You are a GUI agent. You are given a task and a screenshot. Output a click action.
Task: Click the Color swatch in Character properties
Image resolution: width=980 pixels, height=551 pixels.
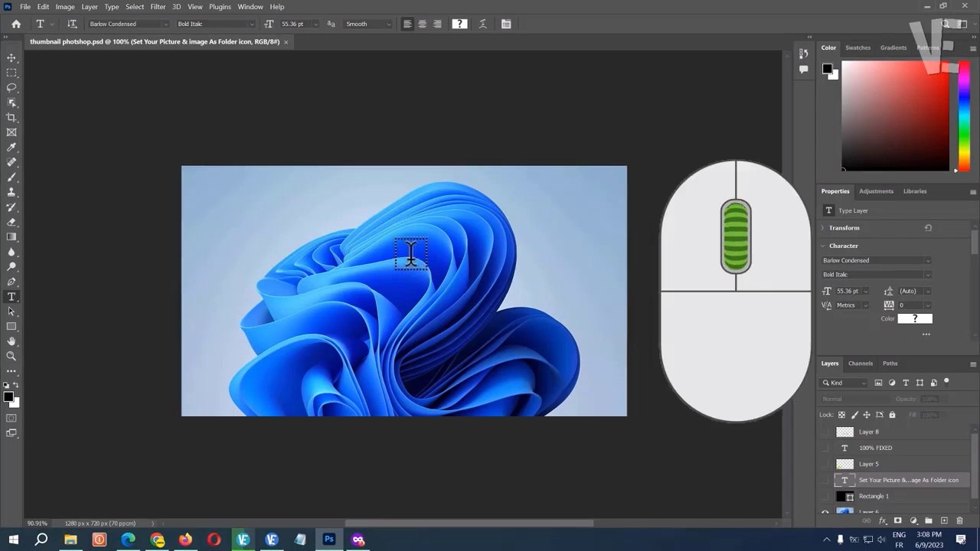coord(915,318)
